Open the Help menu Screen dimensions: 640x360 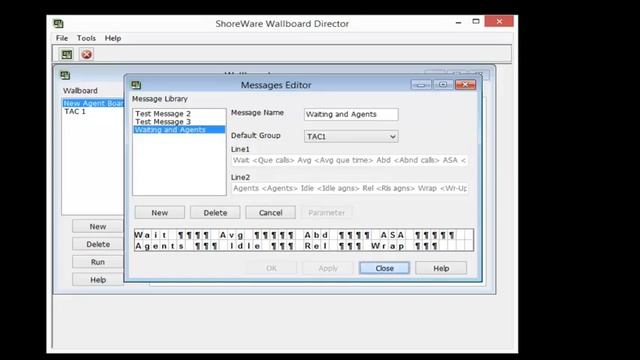point(113,38)
